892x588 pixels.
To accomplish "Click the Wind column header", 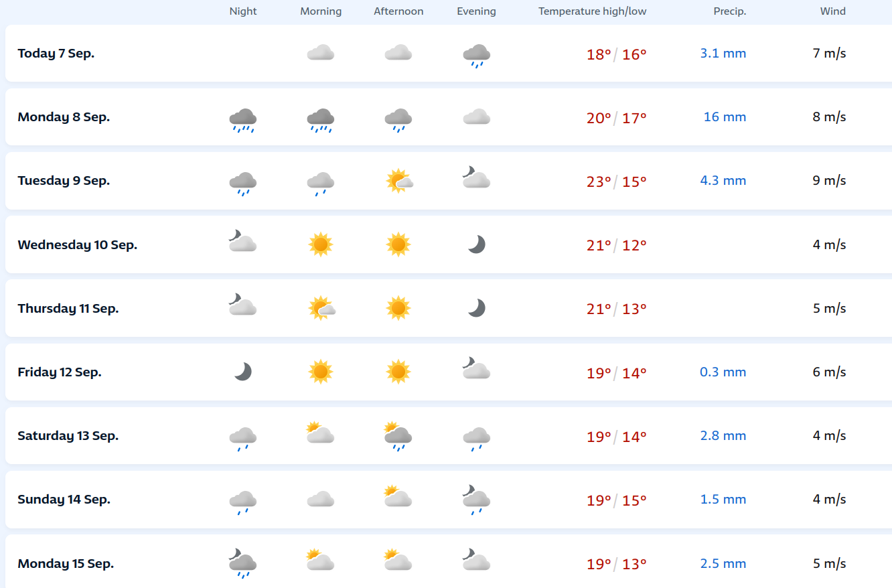I will [x=832, y=11].
